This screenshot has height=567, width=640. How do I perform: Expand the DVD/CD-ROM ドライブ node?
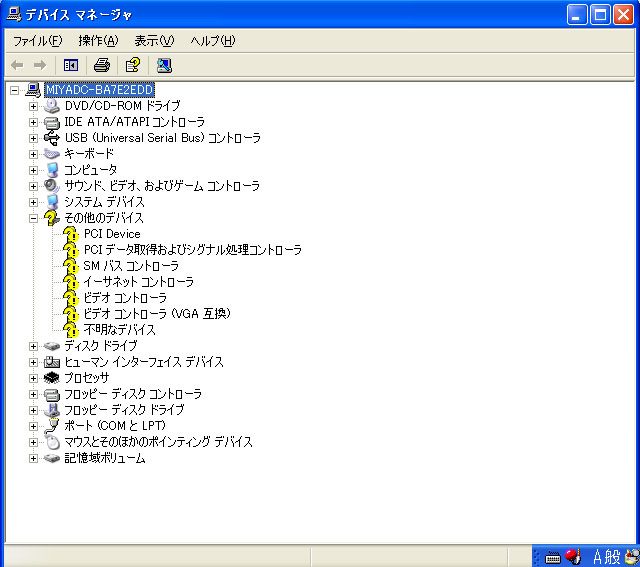click(x=33, y=107)
